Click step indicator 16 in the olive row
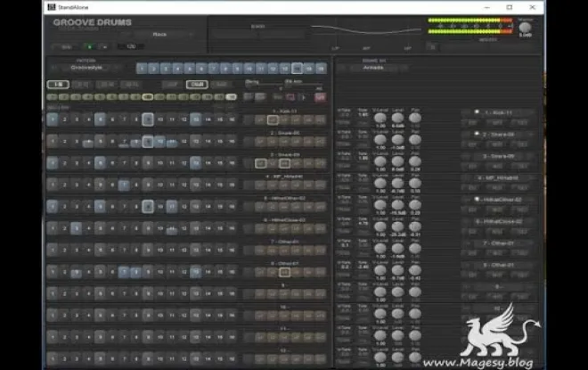This screenshot has width=588, height=370. (232, 97)
